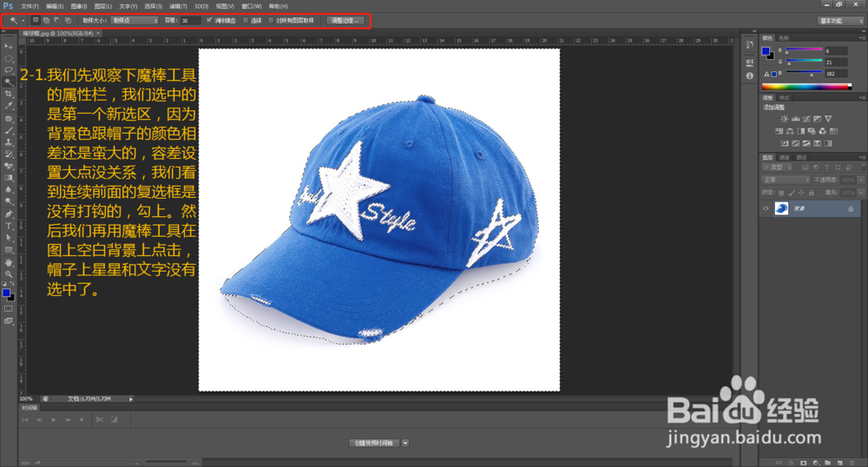Open the Info panel icon
The image size is (868, 467).
[750, 76]
